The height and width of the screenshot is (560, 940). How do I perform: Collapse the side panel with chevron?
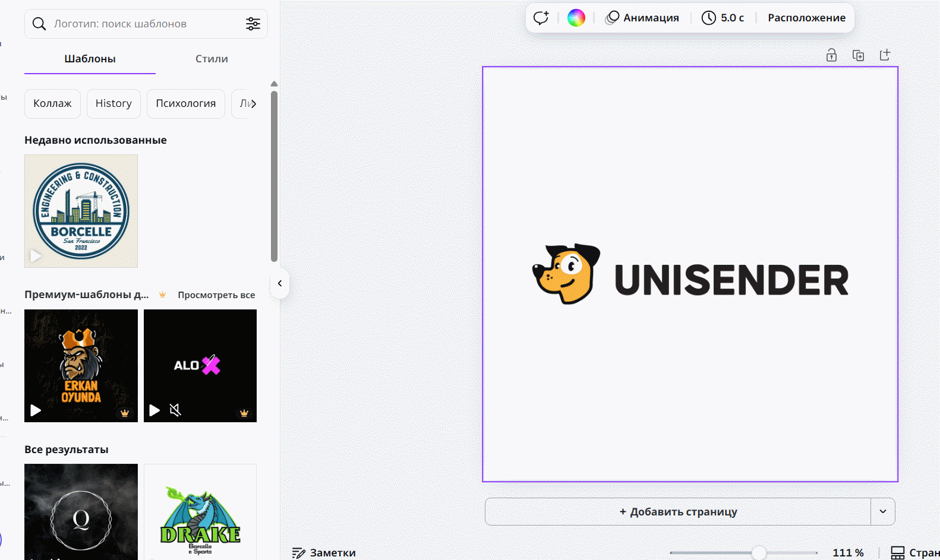[280, 283]
